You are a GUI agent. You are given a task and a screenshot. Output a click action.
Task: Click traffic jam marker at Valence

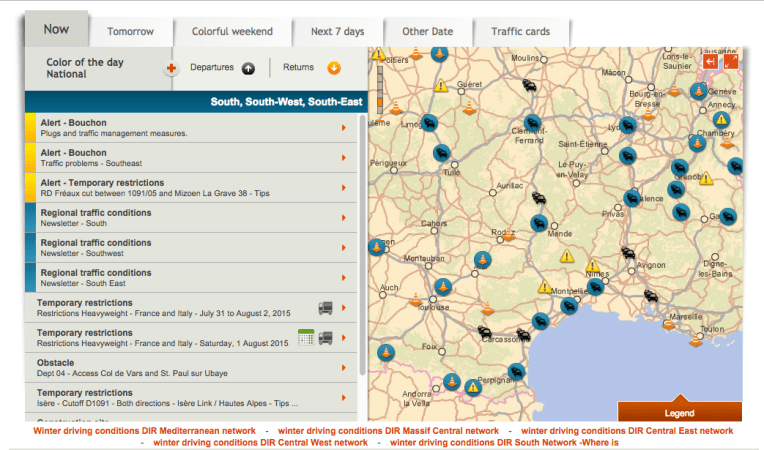pos(632,198)
